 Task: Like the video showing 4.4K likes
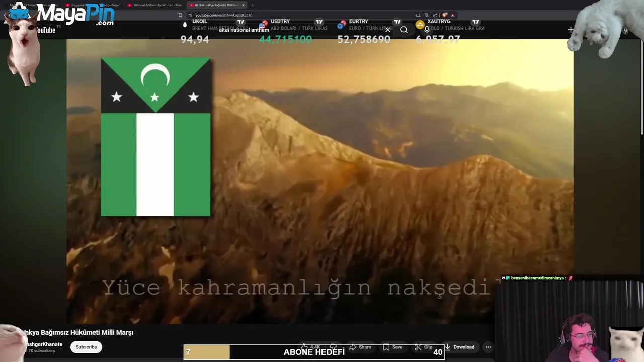click(311, 347)
